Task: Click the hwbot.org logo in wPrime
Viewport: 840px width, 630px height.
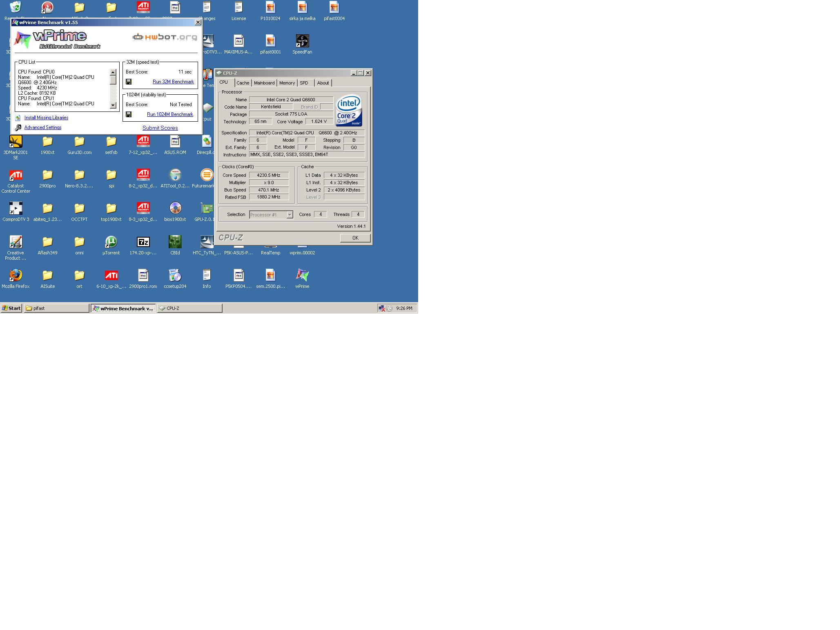Action: click(x=165, y=37)
